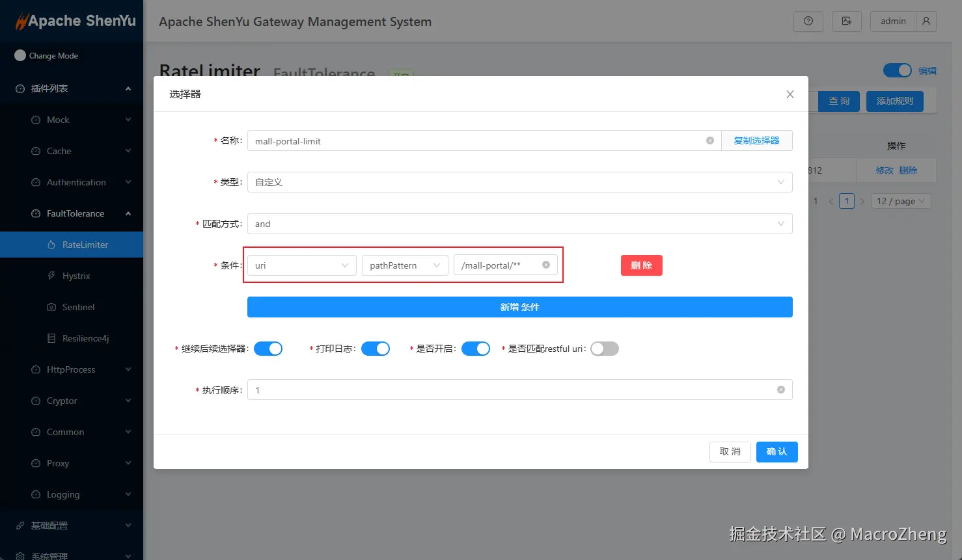Go to previous page arrow in pagination
Viewport: 962px width, 560px height.
831,202
